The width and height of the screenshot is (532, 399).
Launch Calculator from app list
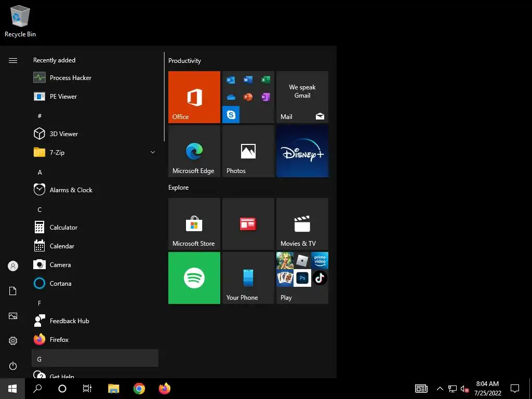click(x=95, y=227)
